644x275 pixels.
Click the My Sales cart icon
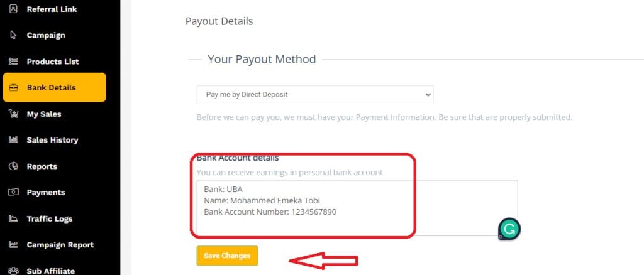click(14, 114)
